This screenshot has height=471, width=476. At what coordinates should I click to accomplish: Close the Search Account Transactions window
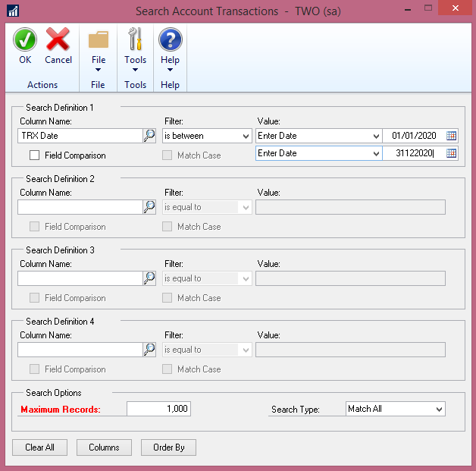(455, 8)
